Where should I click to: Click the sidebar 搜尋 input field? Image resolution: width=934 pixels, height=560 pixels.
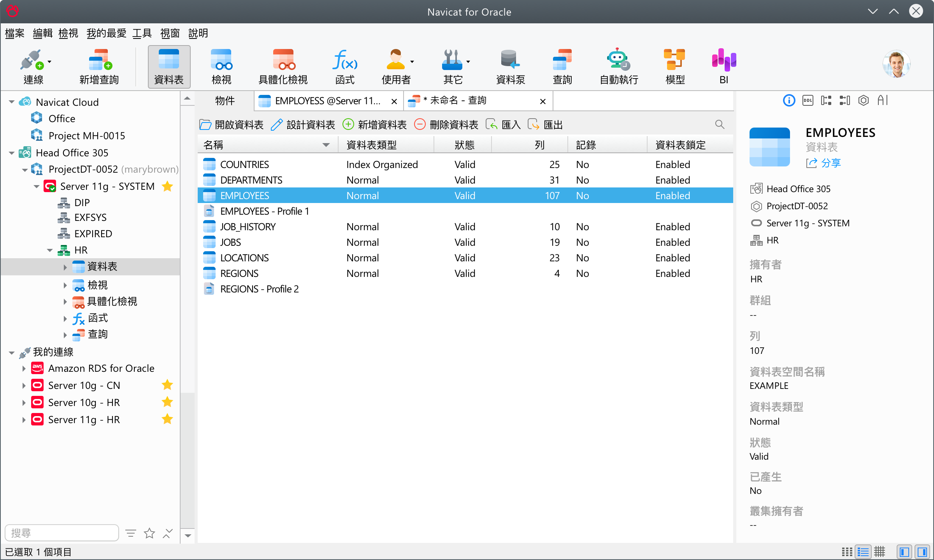coord(62,533)
